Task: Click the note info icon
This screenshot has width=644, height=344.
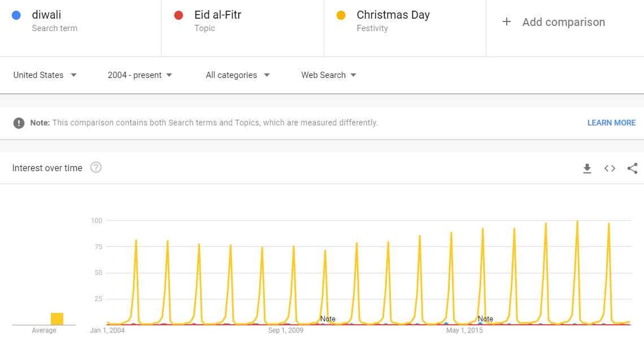Action: [19, 123]
